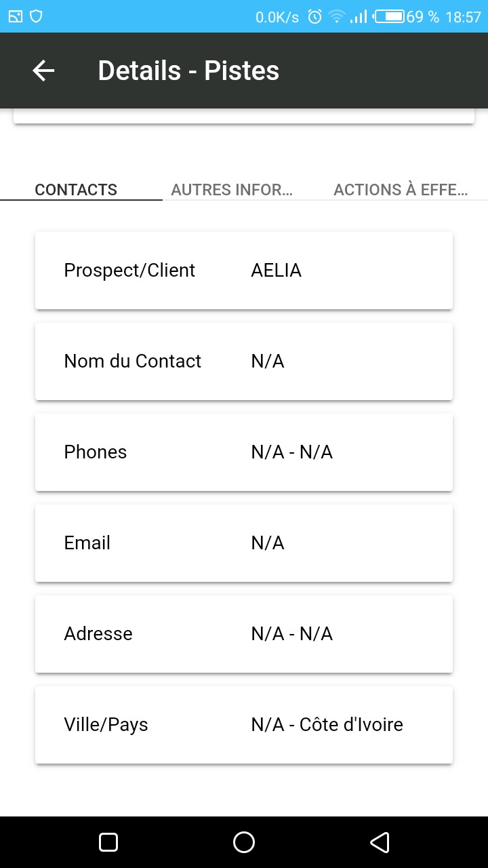The height and width of the screenshot is (868, 488).
Task: Tap the Wi-Fi signal status icon
Action: click(x=337, y=17)
